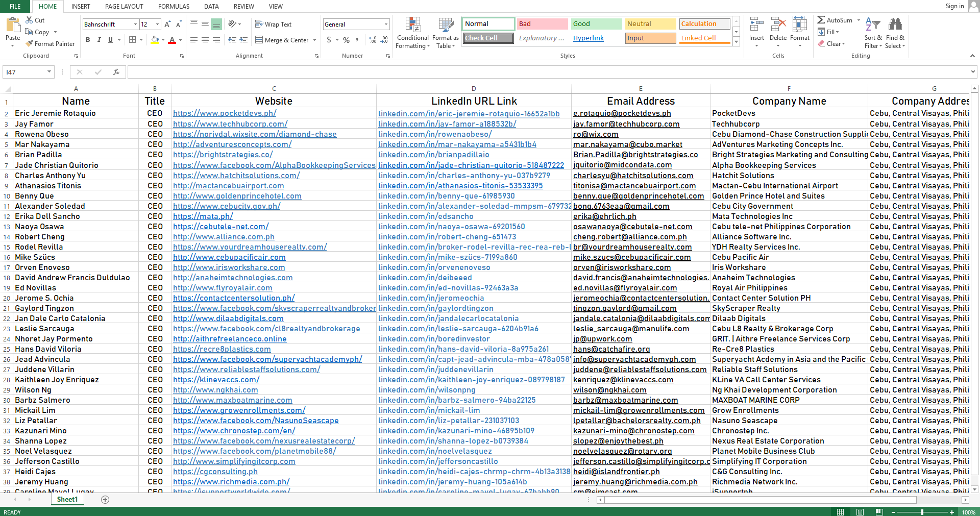Image resolution: width=980 pixels, height=516 pixels.
Task: Open Jay Famor's LinkedIn link
Action: click(x=447, y=124)
